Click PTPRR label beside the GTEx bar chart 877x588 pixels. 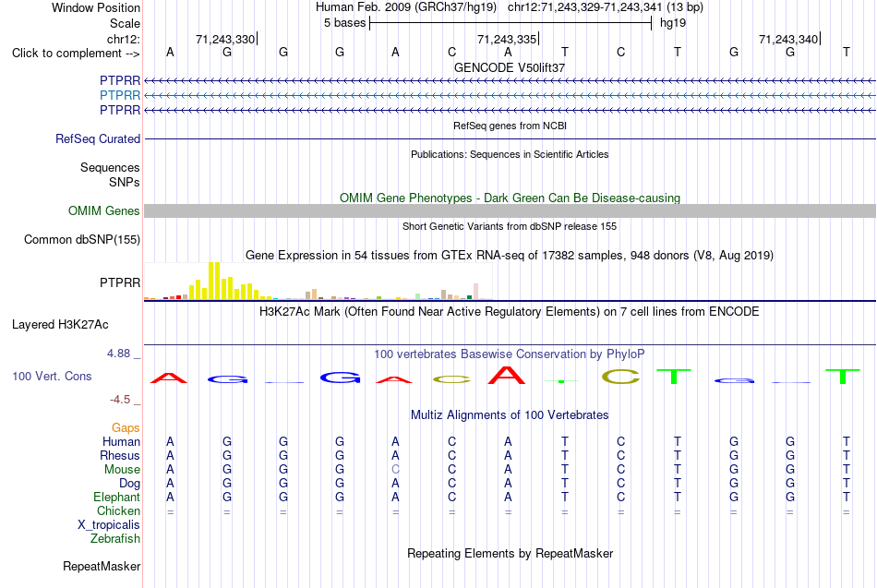point(120,282)
